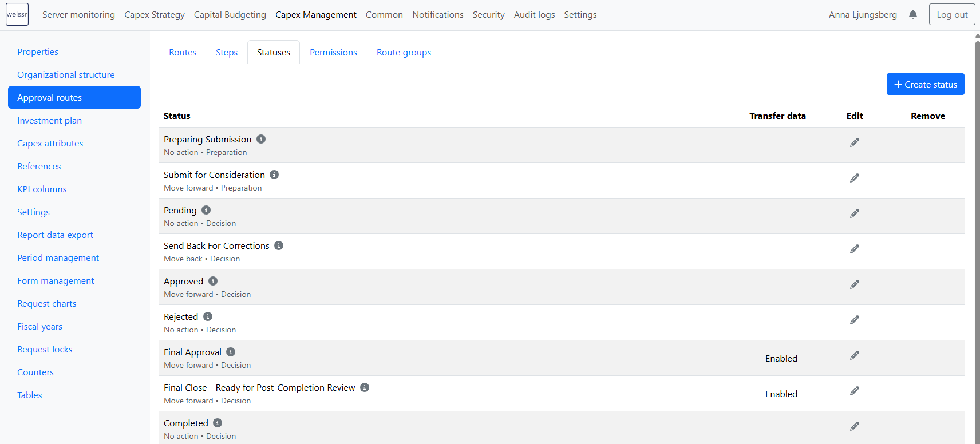The height and width of the screenshot is (444, 980).
Task: Go to Investment plan in sidebar
Action: [49, 121]
